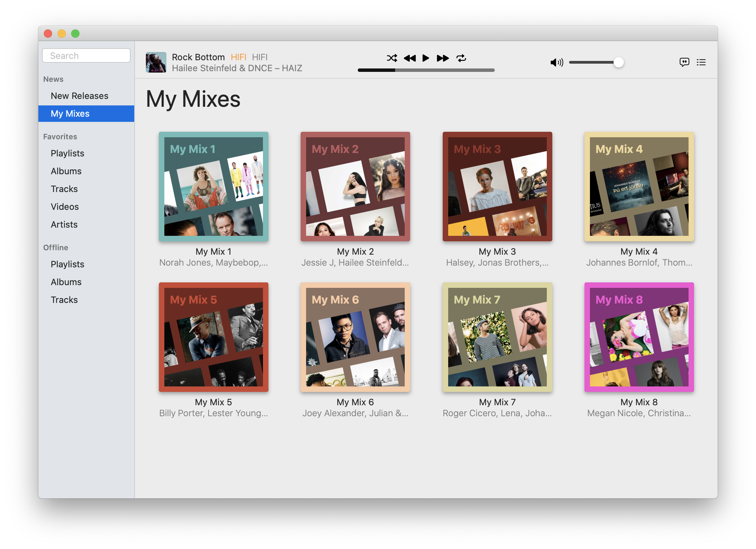Viewport: 756px width, 549px height.
Task: Open the My Mix 2 cover
Action: coord(355,187)
